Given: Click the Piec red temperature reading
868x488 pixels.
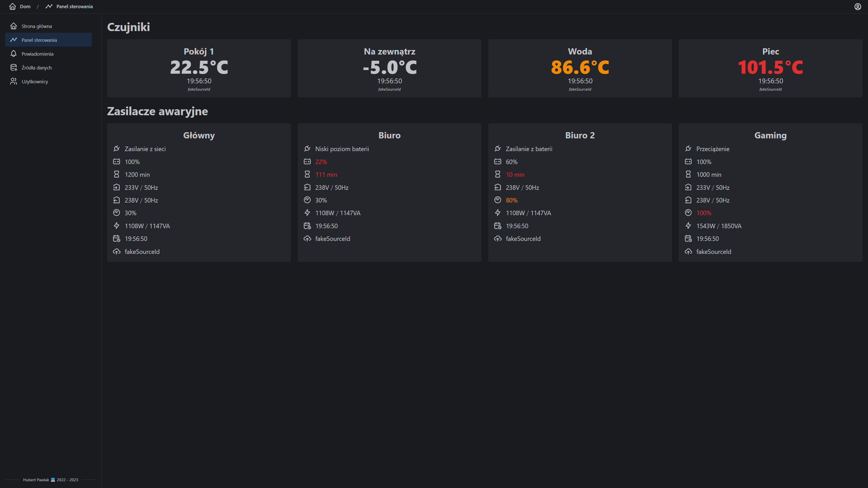Looking at the screenshot, I should [770, 67].
